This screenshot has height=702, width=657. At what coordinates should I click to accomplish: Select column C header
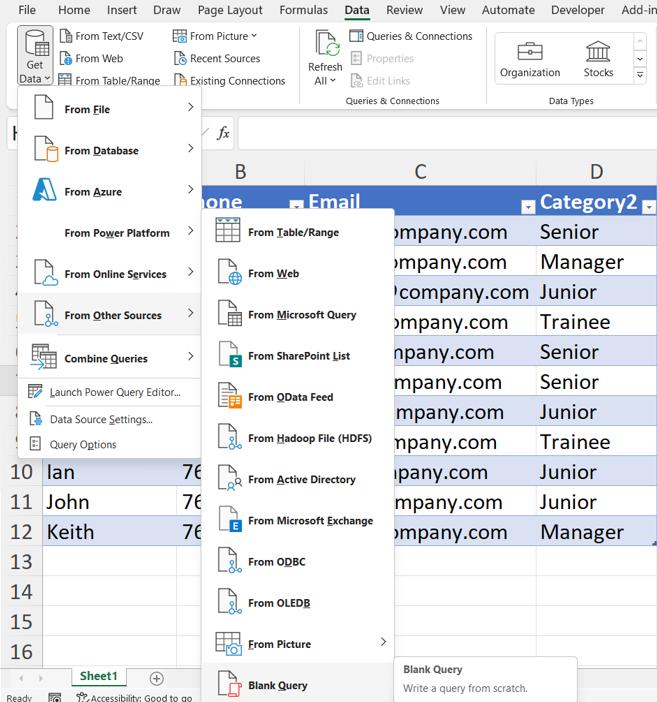[420, 171]
